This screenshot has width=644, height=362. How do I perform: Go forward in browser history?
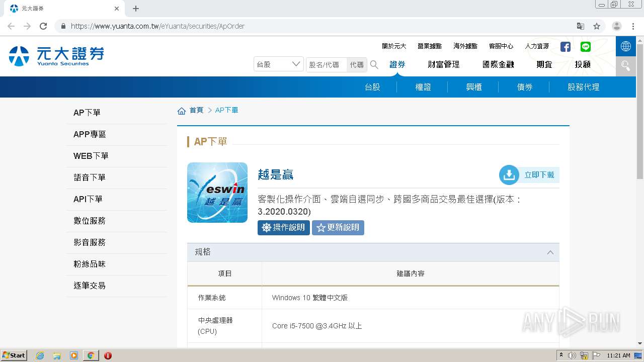pos(27,26)
